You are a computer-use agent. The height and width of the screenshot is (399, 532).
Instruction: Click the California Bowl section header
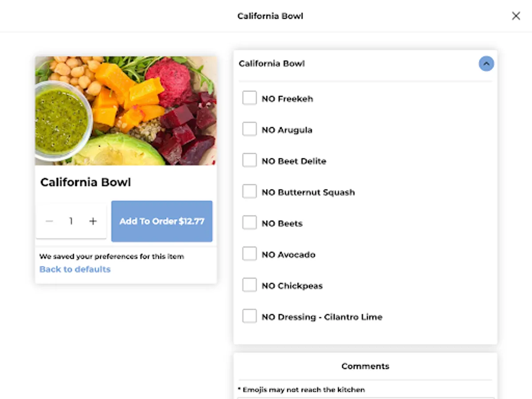click(x=272, y=64)
